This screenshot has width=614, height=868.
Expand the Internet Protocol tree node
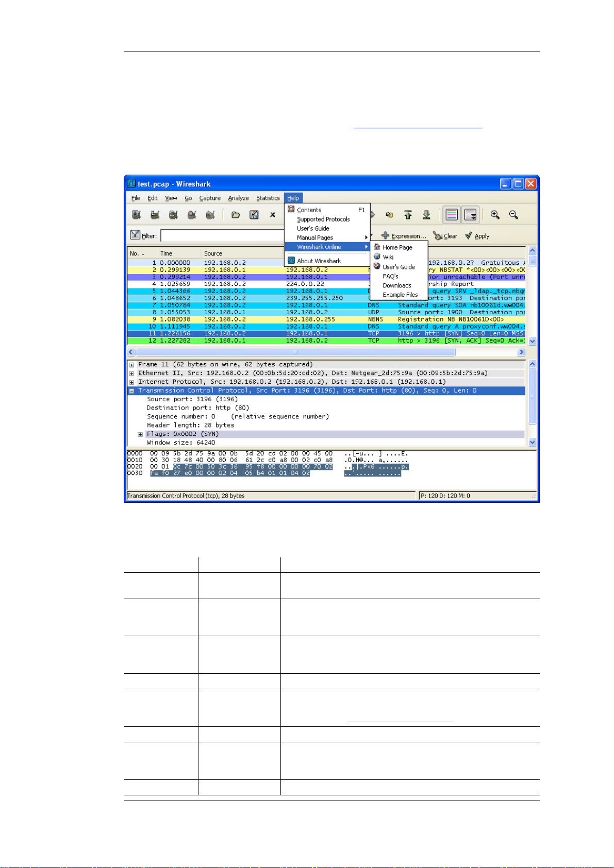tap(132, 382)
